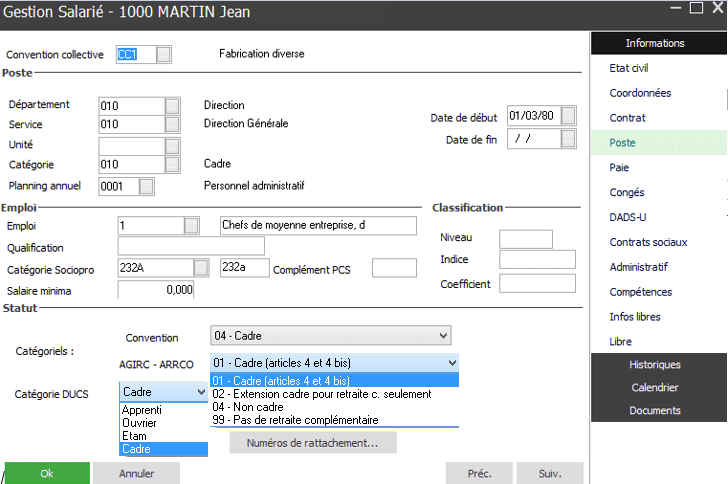Edit the Département code field
This screenshot has width=728, height=484.
132,106
